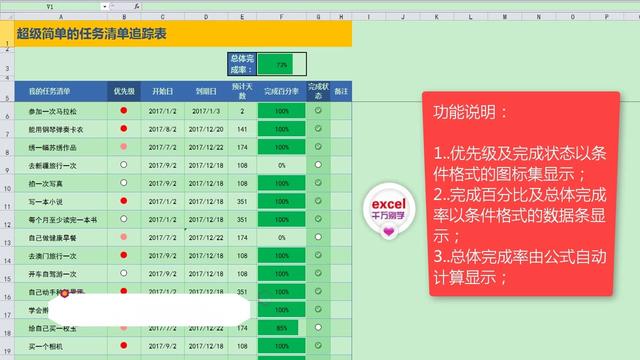Select the task cell 参加一次马拉松
The height and width of the screenshot is (360, 640).
[61, 111]
